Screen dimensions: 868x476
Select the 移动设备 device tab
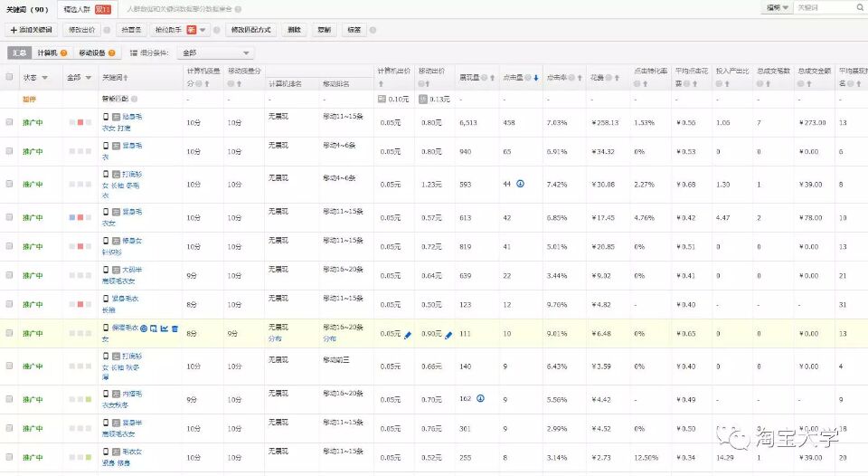97,53
